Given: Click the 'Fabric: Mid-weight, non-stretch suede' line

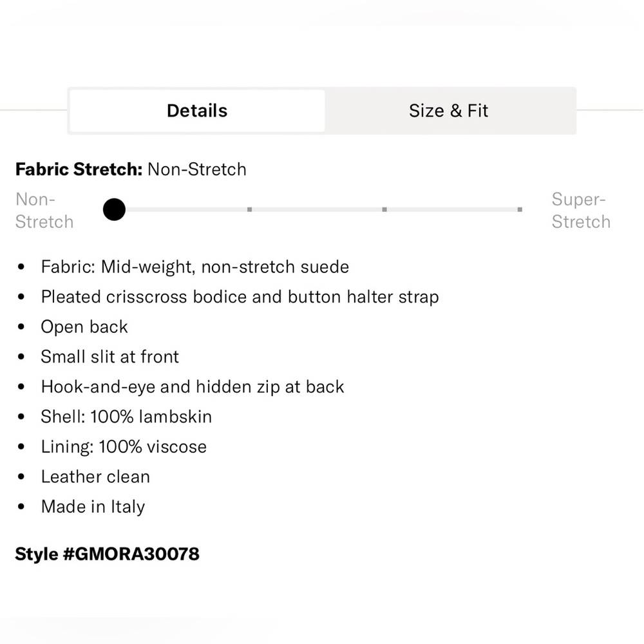Looking at the screenshot, I should [195, 267].
